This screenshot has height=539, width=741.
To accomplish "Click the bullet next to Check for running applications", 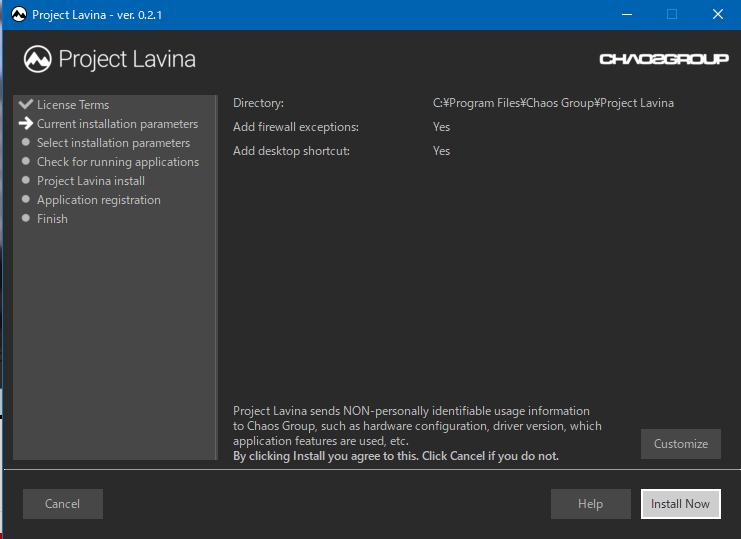I will click(x=26, y=161).
